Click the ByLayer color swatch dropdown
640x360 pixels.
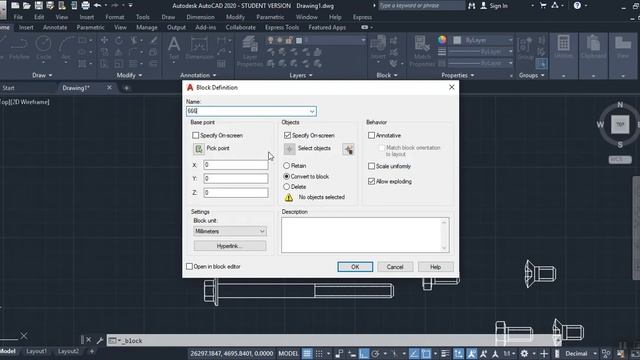(483, 40)
